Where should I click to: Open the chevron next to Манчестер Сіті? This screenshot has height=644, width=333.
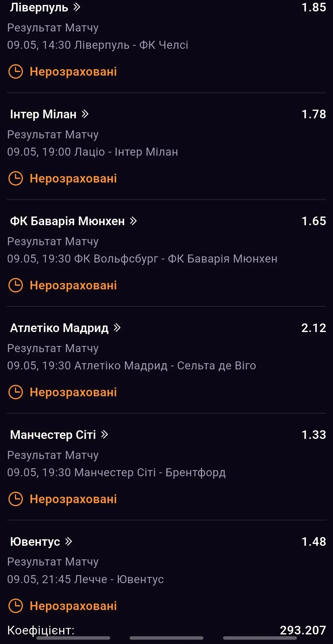pyautogui.click(x=105, y=435)
